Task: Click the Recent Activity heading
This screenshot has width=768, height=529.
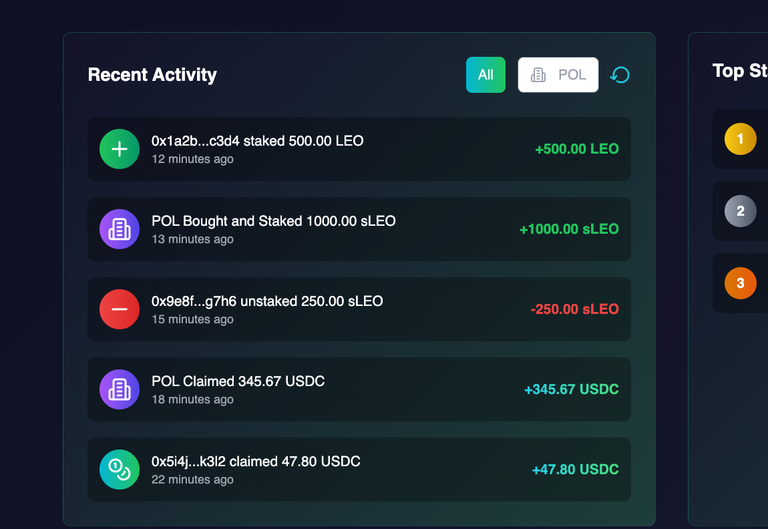Action: click(x=152, y=75)
